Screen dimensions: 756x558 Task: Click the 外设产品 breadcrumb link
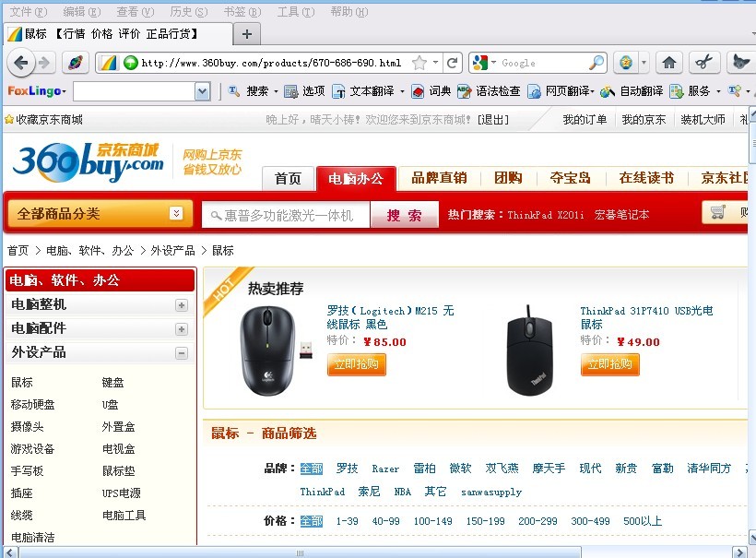tap(172, 250)
